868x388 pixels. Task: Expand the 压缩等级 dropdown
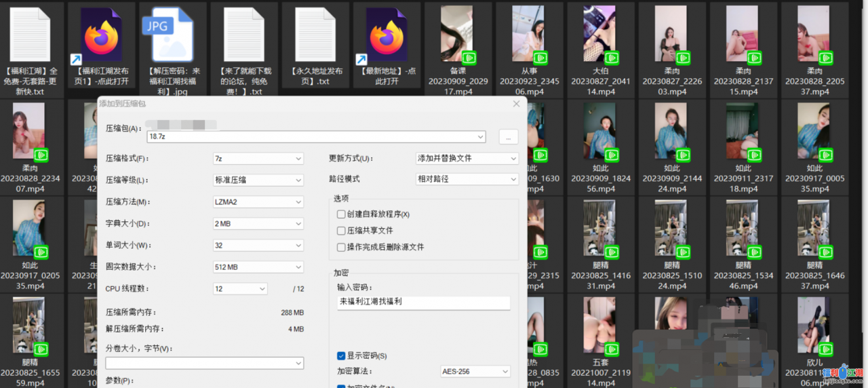pos(258,180)
